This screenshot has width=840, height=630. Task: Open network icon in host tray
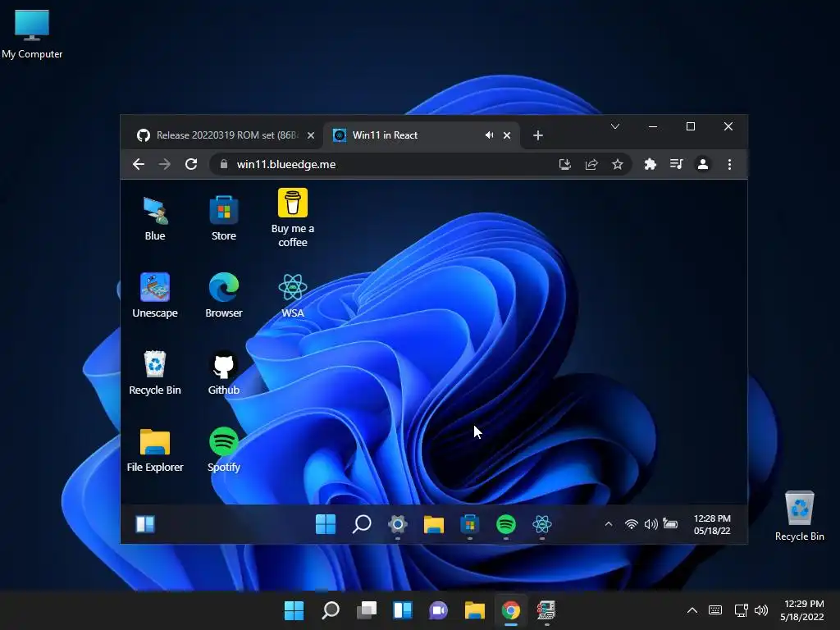pos(741,610)
